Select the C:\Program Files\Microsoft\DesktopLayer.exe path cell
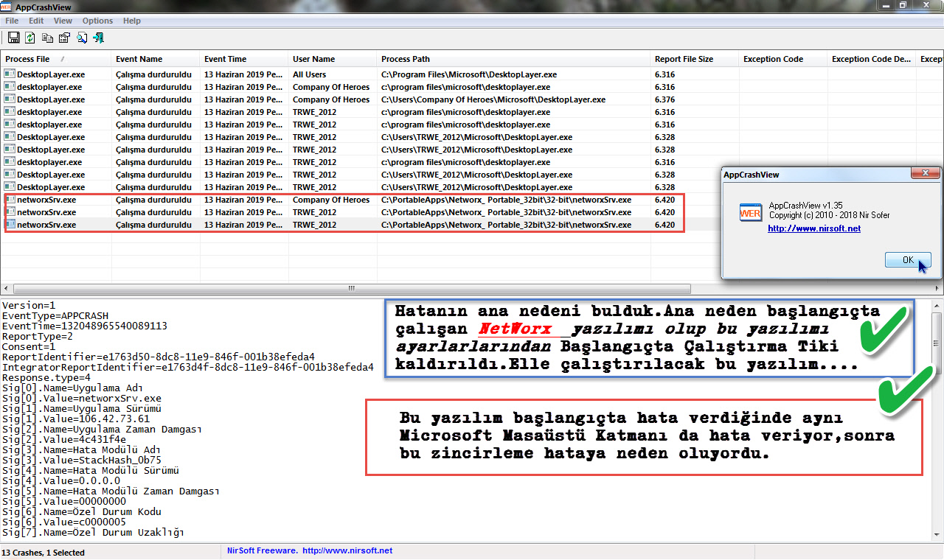This screenshot has width=944, height=560. coord(468,74)
